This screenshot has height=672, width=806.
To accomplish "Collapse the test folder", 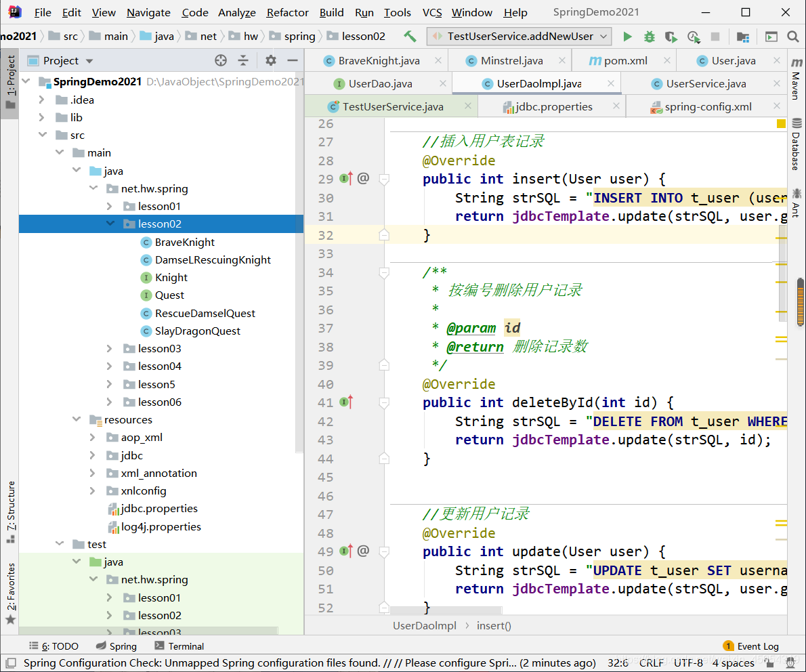I will pos(60,543).
